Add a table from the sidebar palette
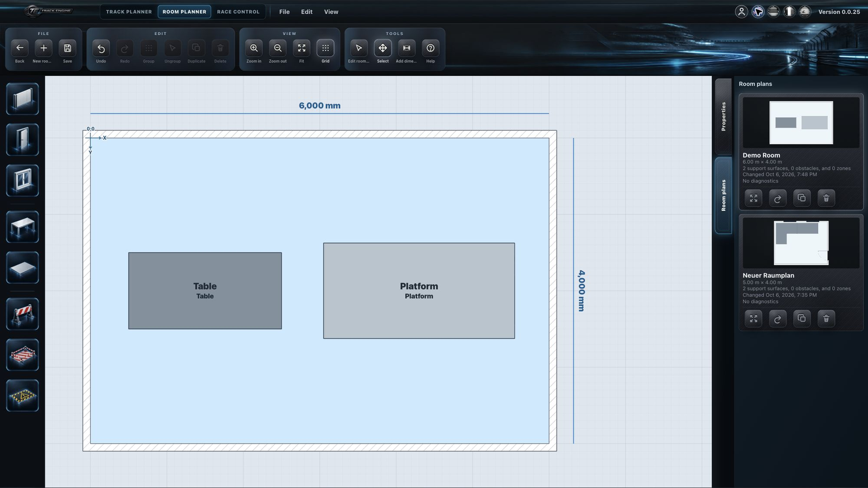Viewport: 868px width, 488px height. pos(22,227)
